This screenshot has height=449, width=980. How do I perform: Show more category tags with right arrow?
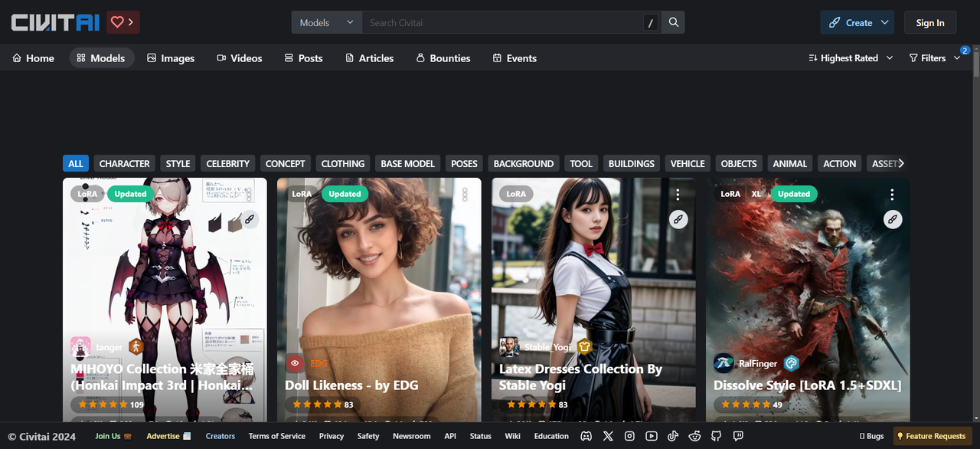pyautogui.click(x=901, y=163)
